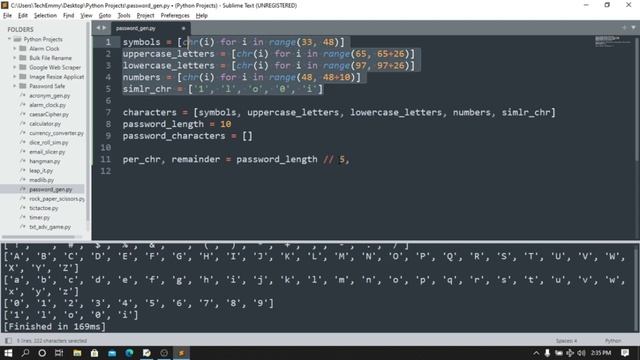Open the notification center icon

coord(625,353)
